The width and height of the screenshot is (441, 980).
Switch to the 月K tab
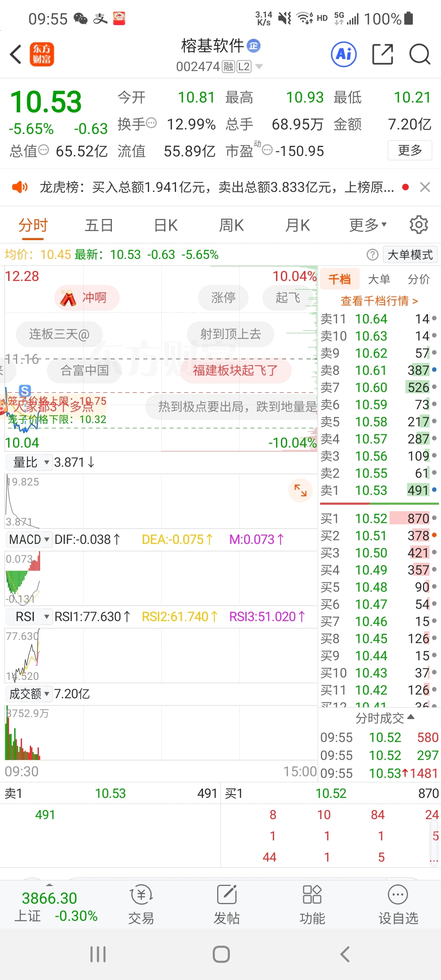pos(298,225)
